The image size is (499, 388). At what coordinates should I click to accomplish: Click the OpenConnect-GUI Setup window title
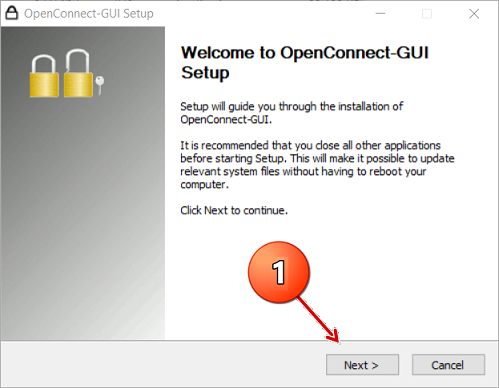89,14
